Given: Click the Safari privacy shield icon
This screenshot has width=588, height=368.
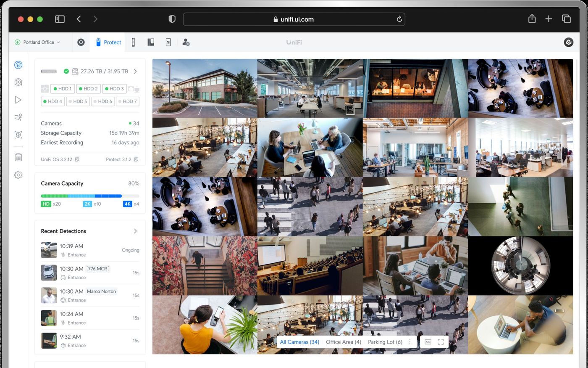Looking at the screenshot, I should coord(172,19).
